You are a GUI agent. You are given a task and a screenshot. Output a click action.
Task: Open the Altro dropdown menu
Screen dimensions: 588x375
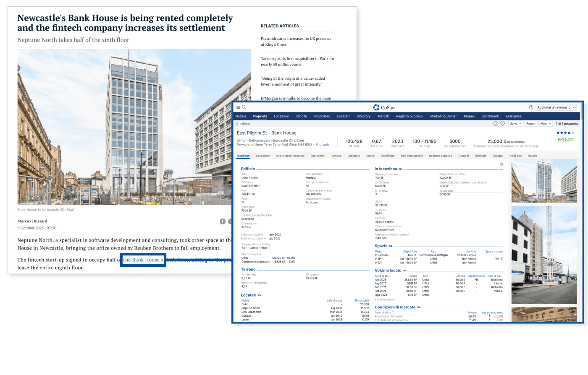point(546,124)
